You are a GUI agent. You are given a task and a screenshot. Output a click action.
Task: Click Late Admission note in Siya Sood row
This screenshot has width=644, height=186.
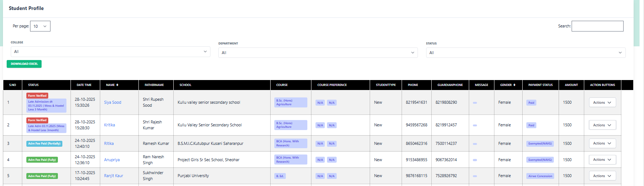pyautogui.click(x=46, y=106)
